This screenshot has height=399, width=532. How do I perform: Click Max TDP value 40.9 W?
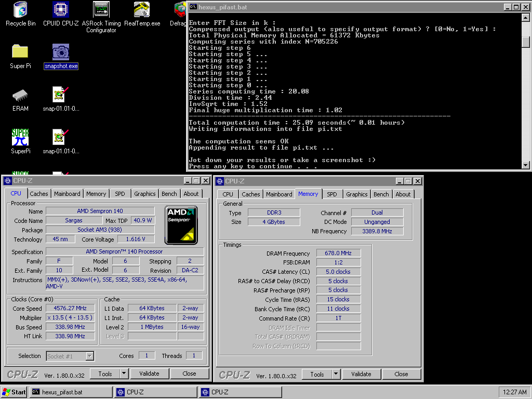click(143, 220)
